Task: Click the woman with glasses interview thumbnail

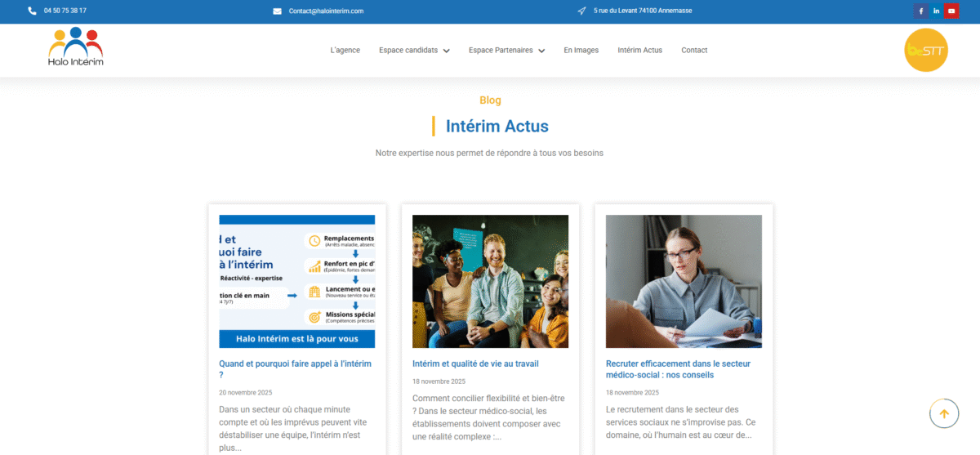Action: [684, 282]
